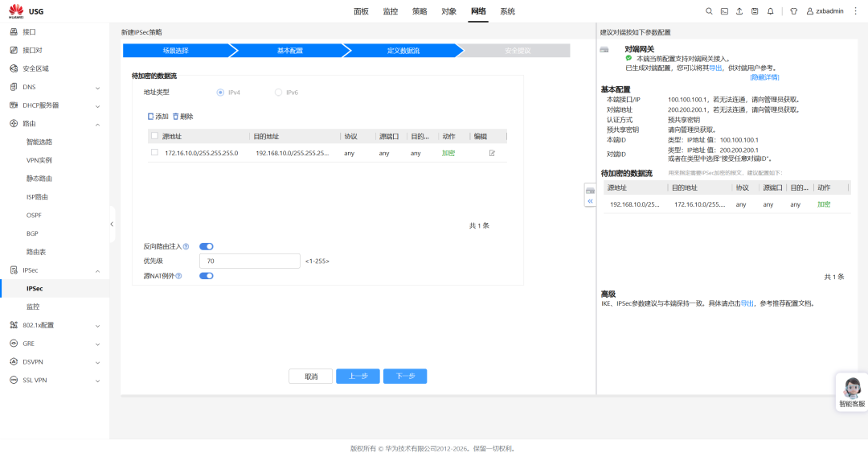Open the zxbadmin user menu
Viewport: 868px width, 457px height.
(825, 11)
